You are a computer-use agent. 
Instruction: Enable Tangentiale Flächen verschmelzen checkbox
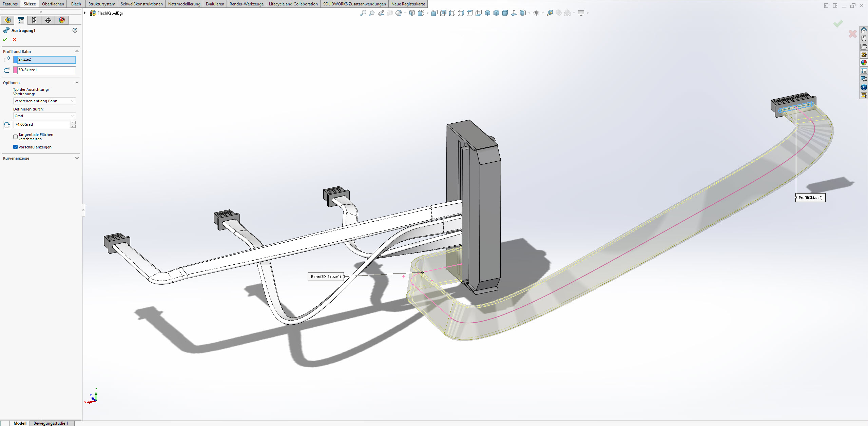pyautogui.click(x=15, y=137)
